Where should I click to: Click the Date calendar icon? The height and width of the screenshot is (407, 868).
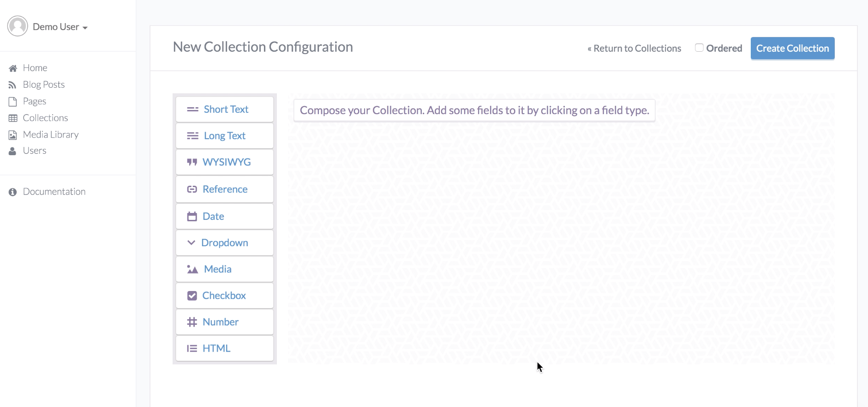(192, 216)
